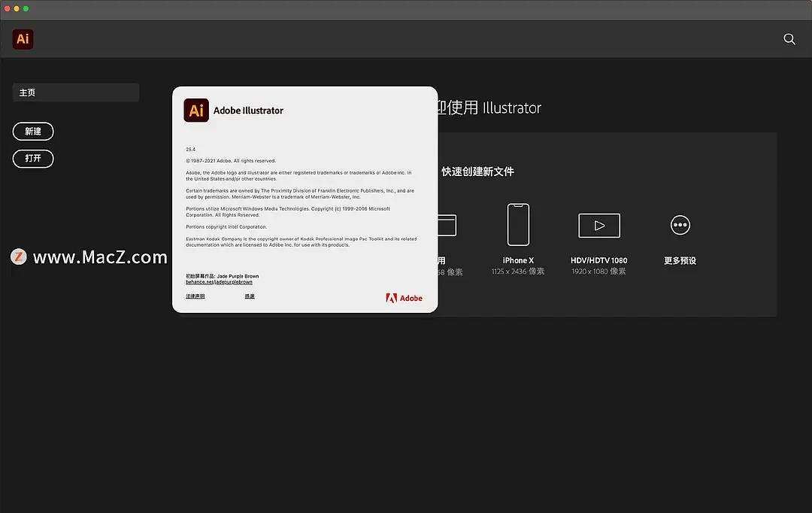Click the MacZ watermark logo
The image size is (812, 513).
click(x=18, y=256)
